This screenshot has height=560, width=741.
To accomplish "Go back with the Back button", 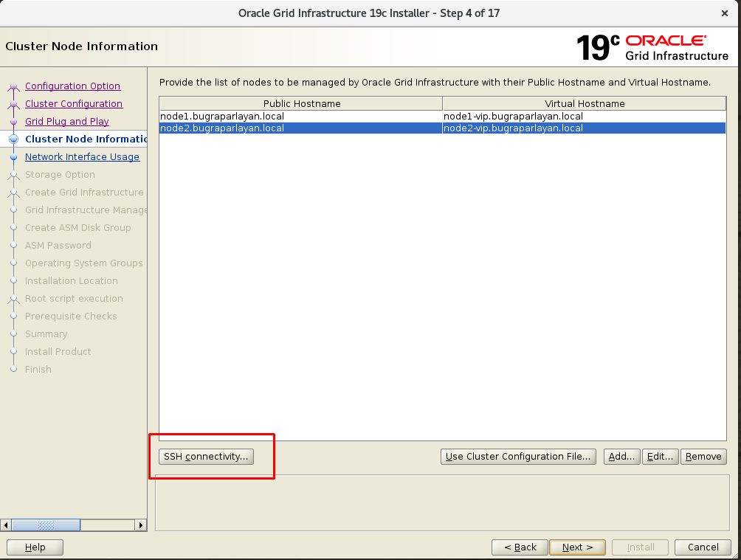I will 520,547.
